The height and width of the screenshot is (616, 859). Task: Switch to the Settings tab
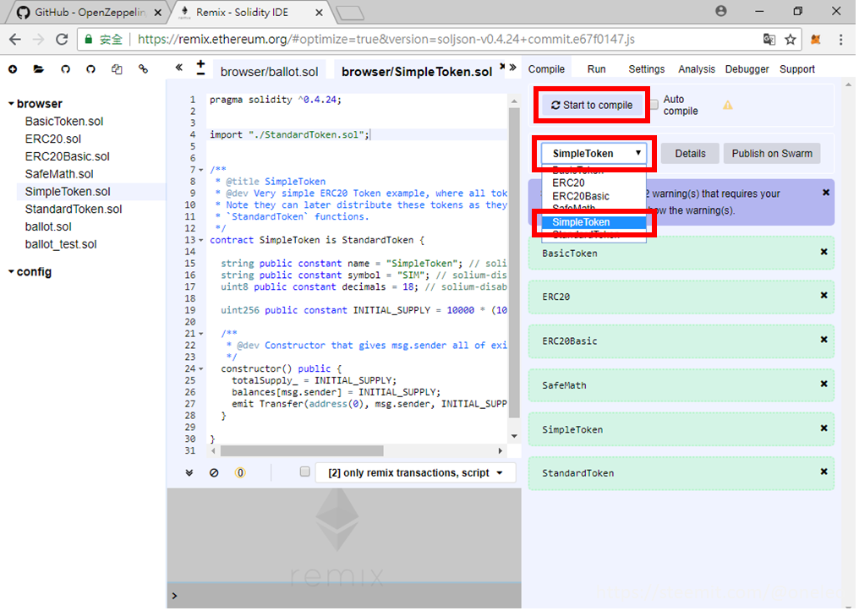click(x=647, y=69)
